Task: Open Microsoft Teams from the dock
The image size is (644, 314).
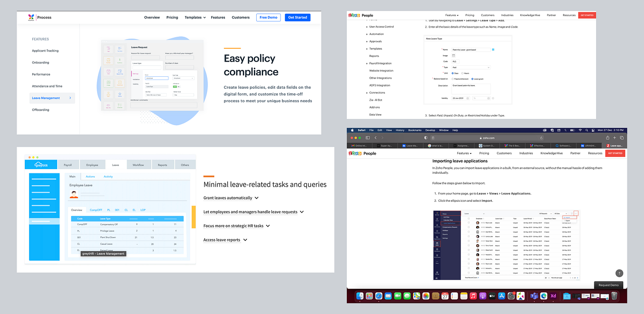Action: point(534,296)
